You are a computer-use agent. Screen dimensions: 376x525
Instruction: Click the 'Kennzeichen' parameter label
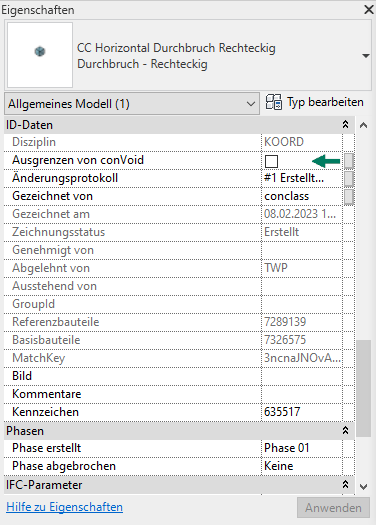tap(45, 412)
